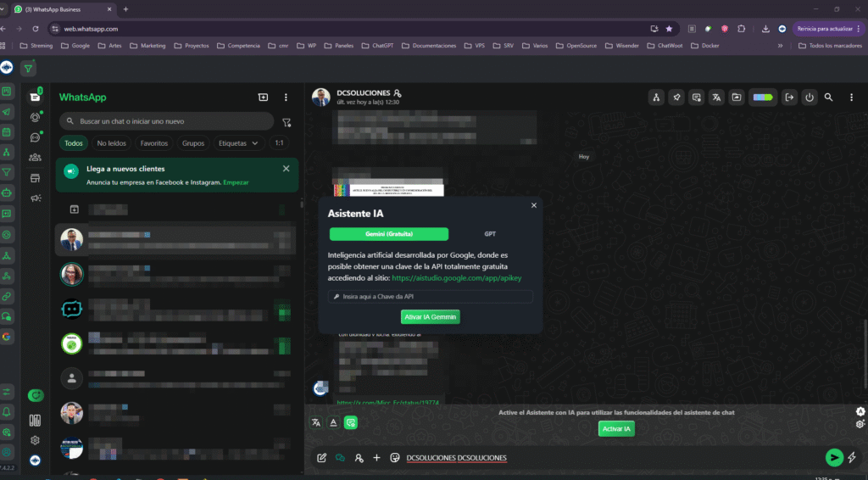The image size is (868, 480).
Task: Pin the chat using the pin icon
Action: 676,98
